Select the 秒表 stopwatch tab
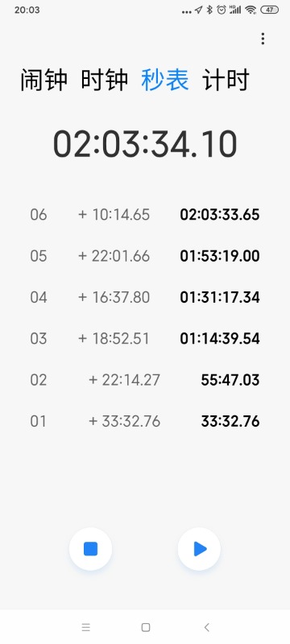This screenshot has height=644, width=290. click(x=165, y=80)
